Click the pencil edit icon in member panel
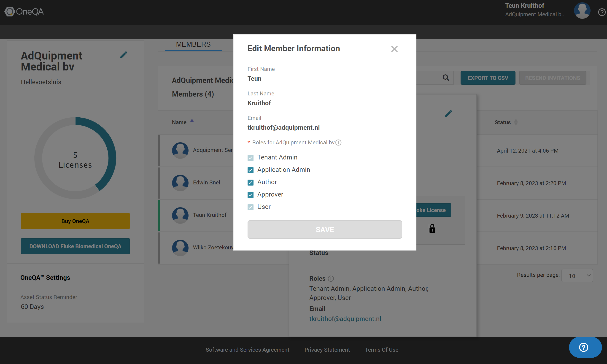 click(449, 113)
